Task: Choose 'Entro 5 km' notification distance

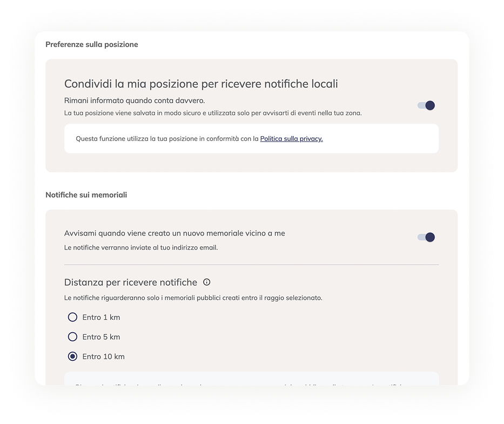Action: [x=73, y=336]
